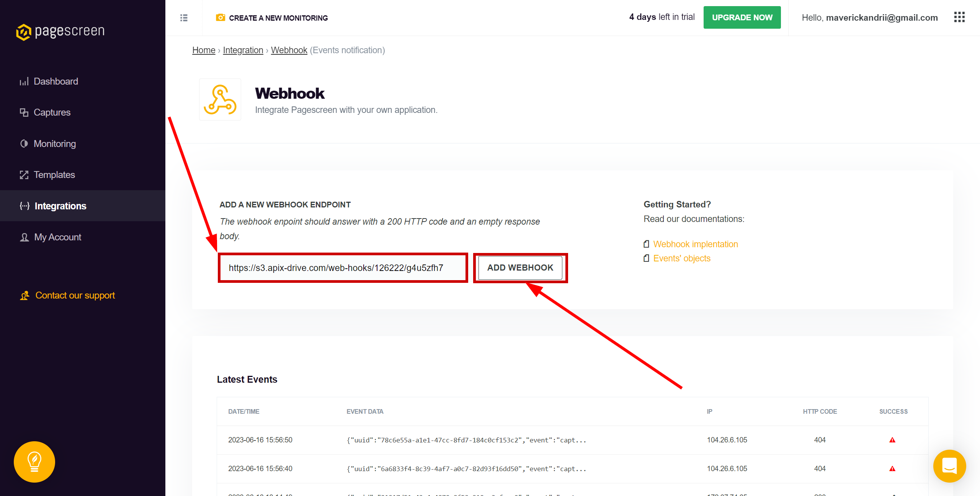Screen dimensions: 980x496
Task: Click the Add Webhook button
Action: coord(520,268)
